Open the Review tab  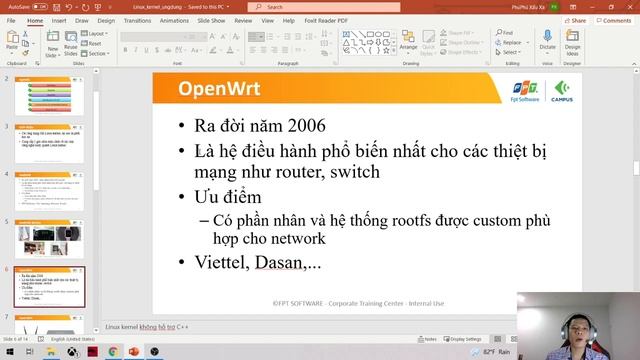[x=243, y=20]
